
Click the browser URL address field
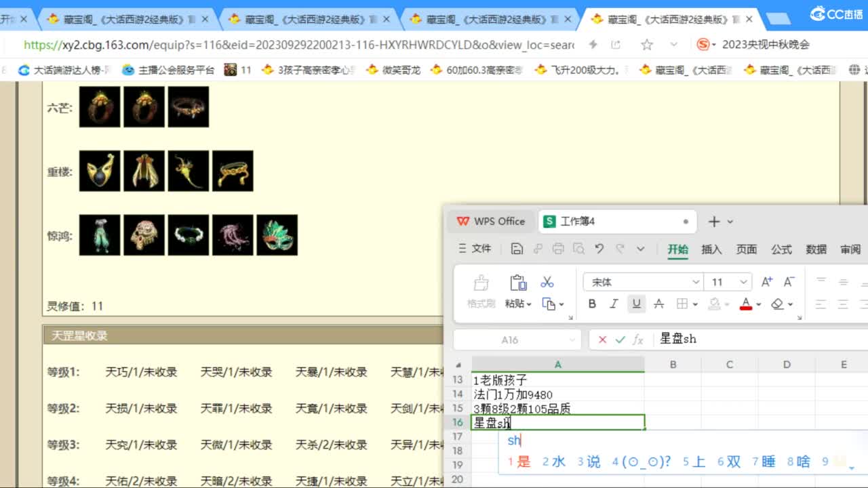click(298, 45)
